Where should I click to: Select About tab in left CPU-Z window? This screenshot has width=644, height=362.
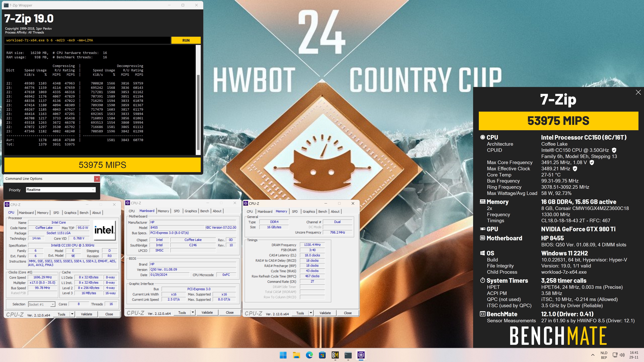[x=96, y=213]
